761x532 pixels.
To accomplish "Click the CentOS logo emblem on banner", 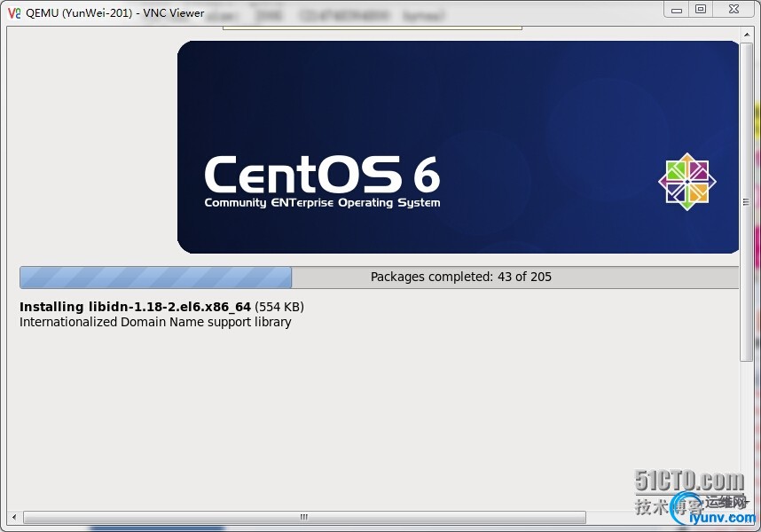I will tap(686, 182).
